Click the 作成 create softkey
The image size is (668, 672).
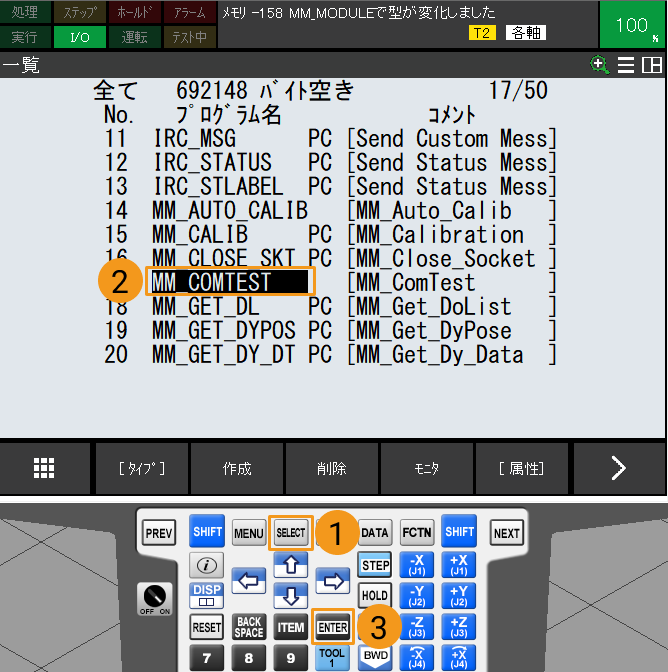coord(237,468)
